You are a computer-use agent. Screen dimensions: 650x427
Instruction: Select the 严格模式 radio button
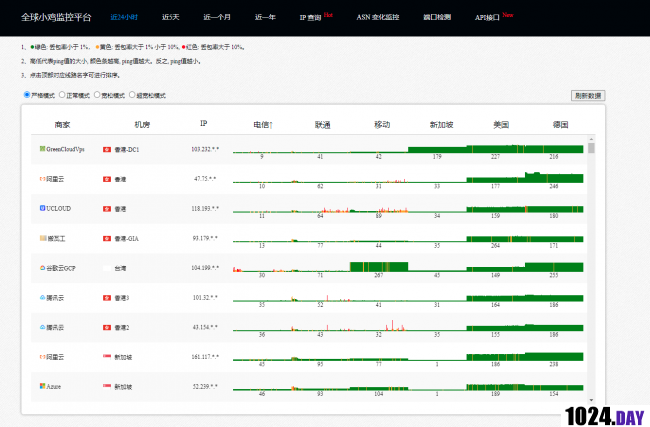click(x=27, y=95)
